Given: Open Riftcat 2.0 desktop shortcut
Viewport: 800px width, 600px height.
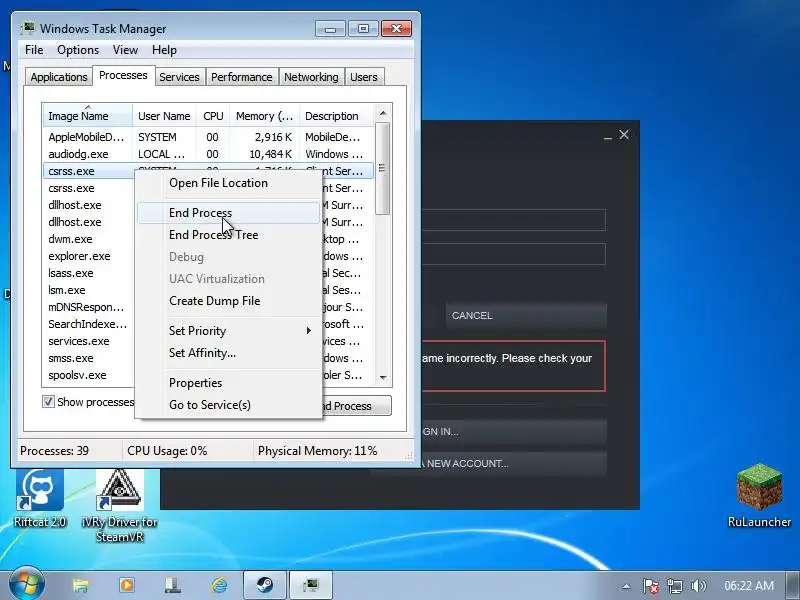Looking at the screenshot, I should pyautogui.click(x=40, y=497).
